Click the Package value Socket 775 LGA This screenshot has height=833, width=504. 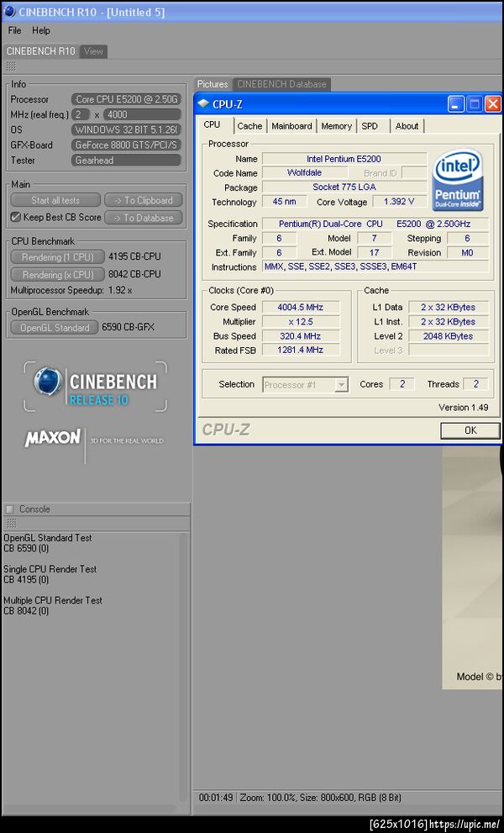[344, 187]
